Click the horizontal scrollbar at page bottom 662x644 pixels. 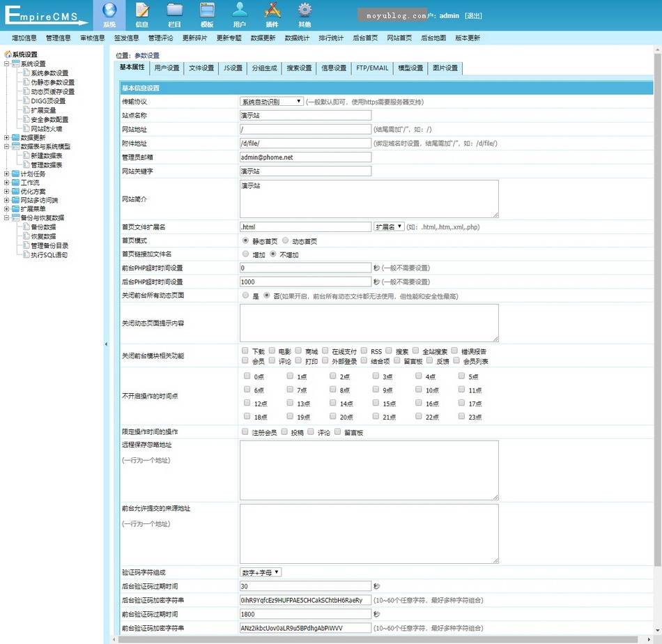(x=378, y=639)
